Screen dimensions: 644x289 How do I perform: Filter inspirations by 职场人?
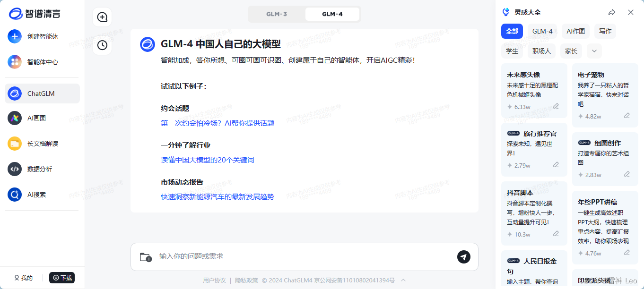tap(541, 51)
